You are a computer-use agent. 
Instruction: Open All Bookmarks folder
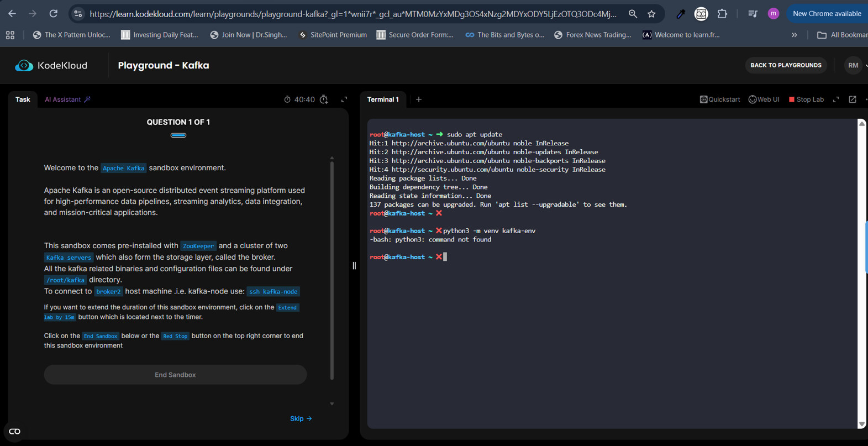point(842,35)
